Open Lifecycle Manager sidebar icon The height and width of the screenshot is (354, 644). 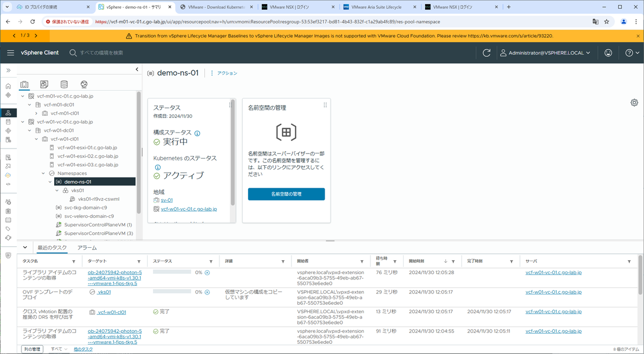pyautogui.click(x=8, y=237)
